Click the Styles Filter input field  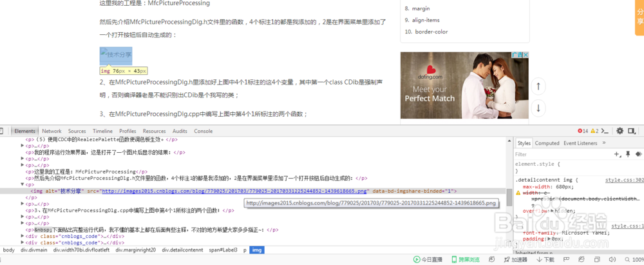(563, 154)
